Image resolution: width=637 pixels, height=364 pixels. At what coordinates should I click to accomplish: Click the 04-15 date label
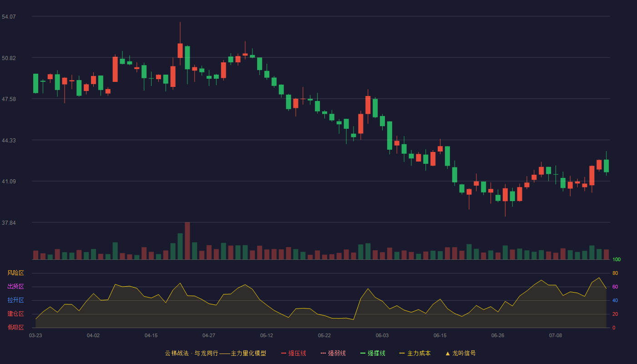[151, 335]
